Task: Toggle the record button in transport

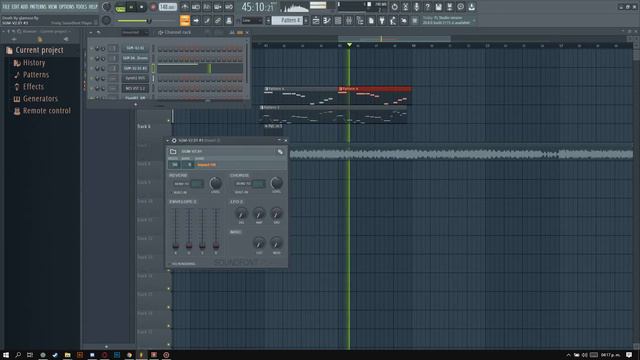Action: click(x=153, y=7)
